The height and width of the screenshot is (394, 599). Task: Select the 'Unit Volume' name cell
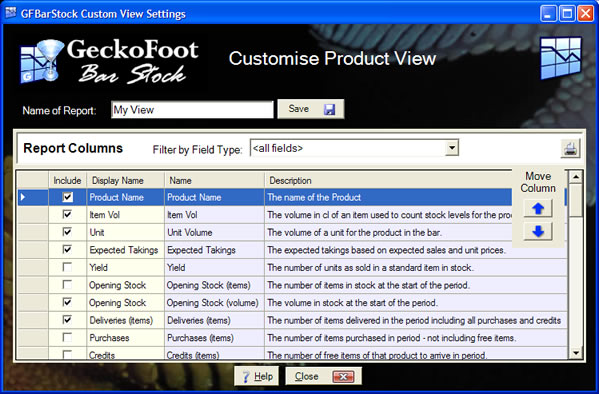pos(214,232)
